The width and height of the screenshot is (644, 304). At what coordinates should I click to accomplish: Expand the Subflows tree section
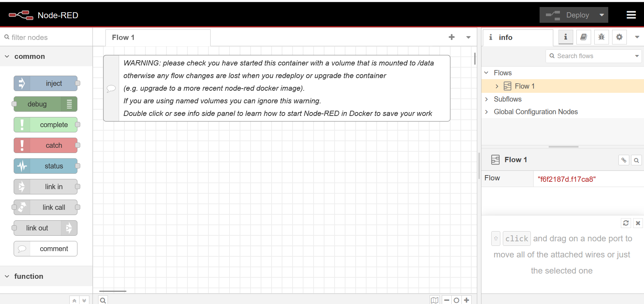click(x=486, y=99)
